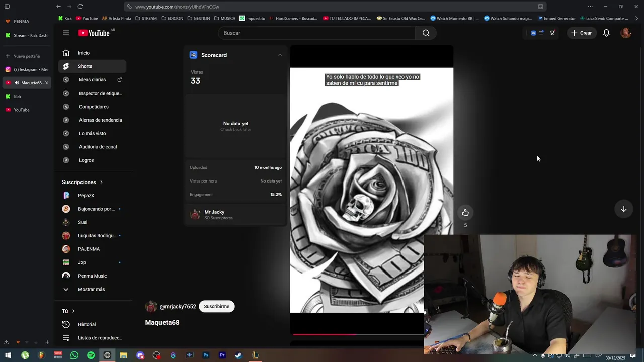Open Alertas de tendencia
644x362 pixels.
point(92,120)
